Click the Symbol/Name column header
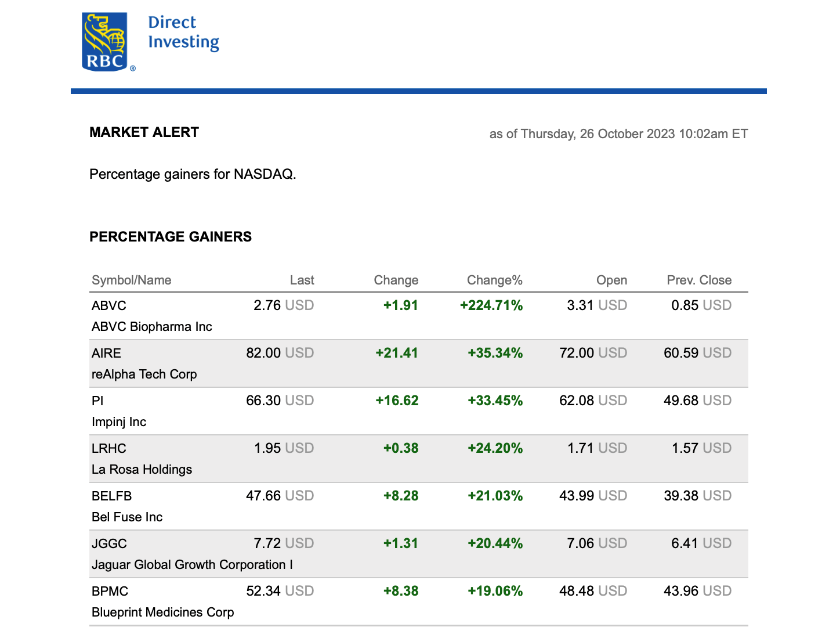The image size is (840, 627). 132,280
